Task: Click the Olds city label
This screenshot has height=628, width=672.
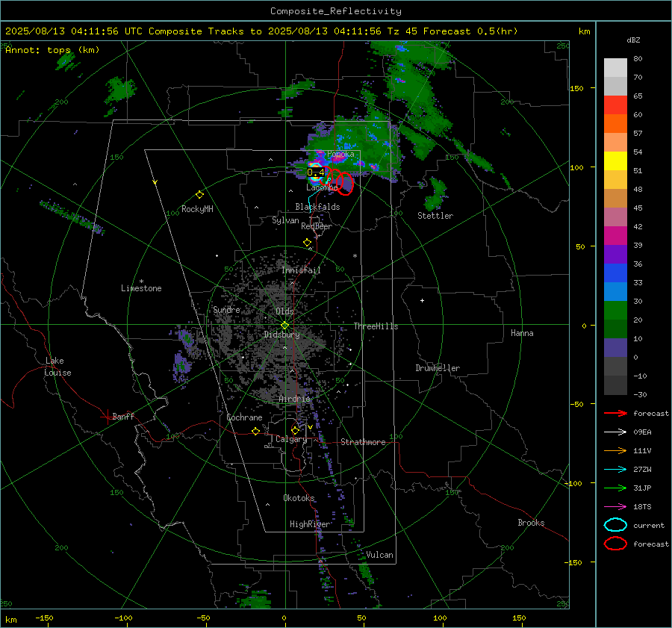Action: click(x=284, y=311)
